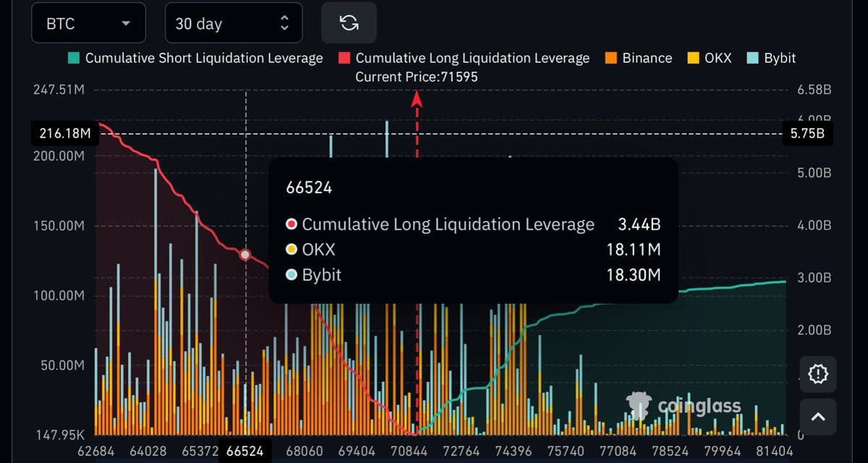
Task: Click the chevrons on the timeframe stepper
Action: tap(285, 22)
